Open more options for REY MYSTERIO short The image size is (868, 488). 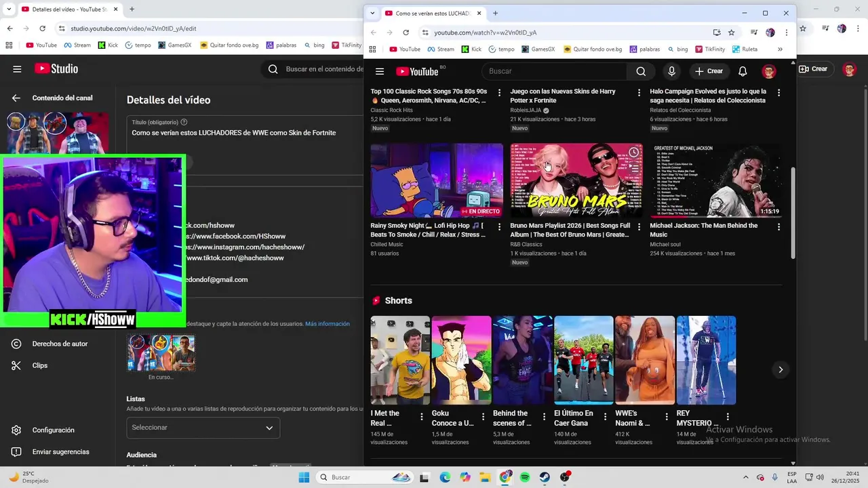(728, 417)
